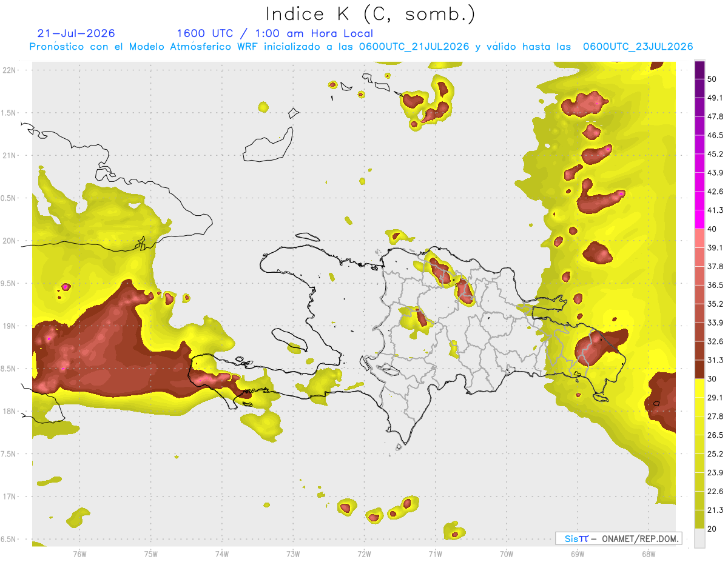Click the colorbar value '49.1'
Viewport: 728px width, 562px height.
(715, 98)
